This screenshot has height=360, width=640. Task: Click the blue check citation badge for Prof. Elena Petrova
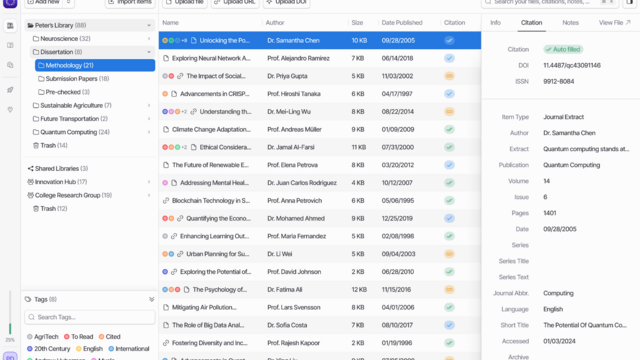(x=449, y=165)
